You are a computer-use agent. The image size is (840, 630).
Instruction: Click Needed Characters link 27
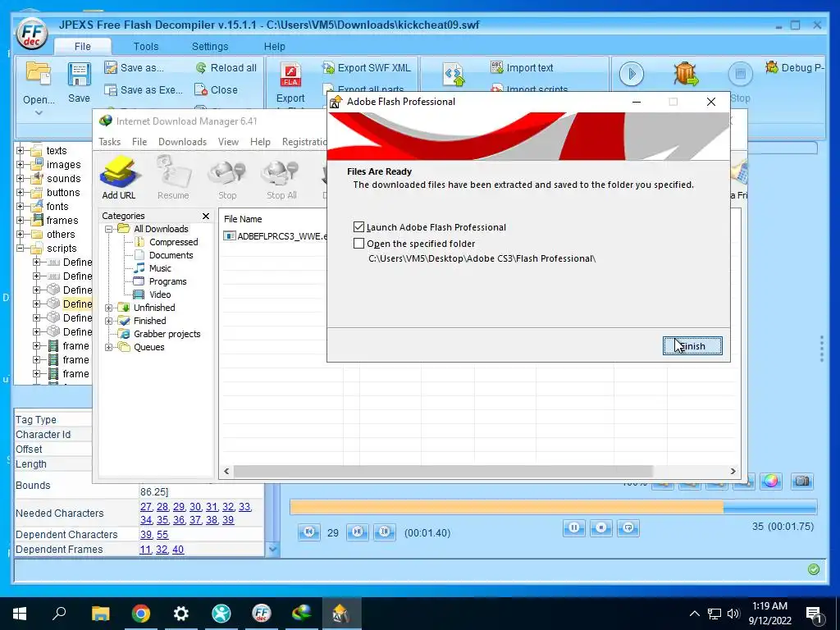coord(146,507)
